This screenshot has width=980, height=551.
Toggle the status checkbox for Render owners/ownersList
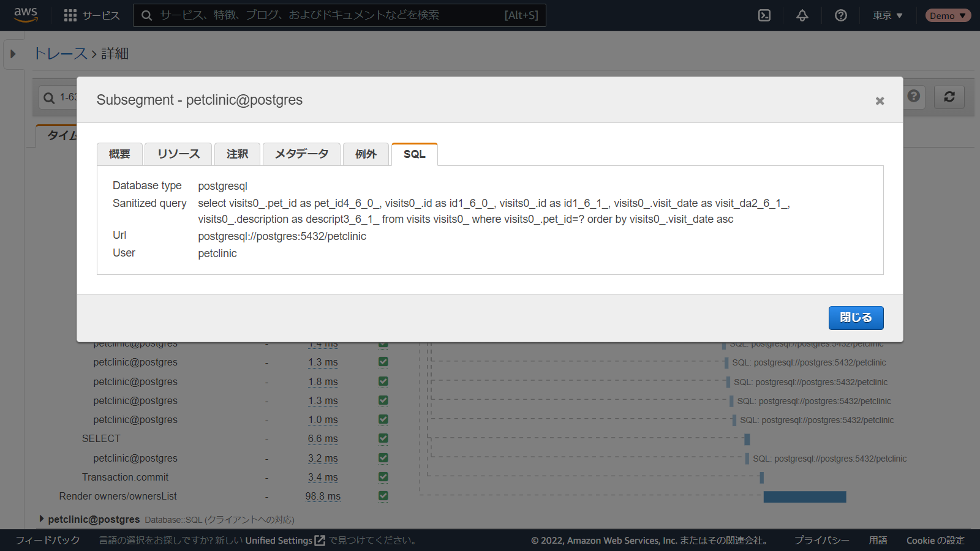[383, 496]
